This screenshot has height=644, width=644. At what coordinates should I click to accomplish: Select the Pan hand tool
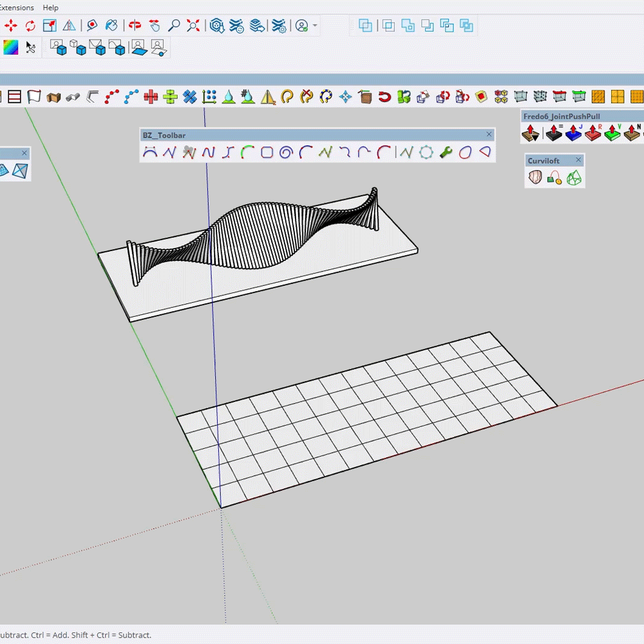click(155, 26)
